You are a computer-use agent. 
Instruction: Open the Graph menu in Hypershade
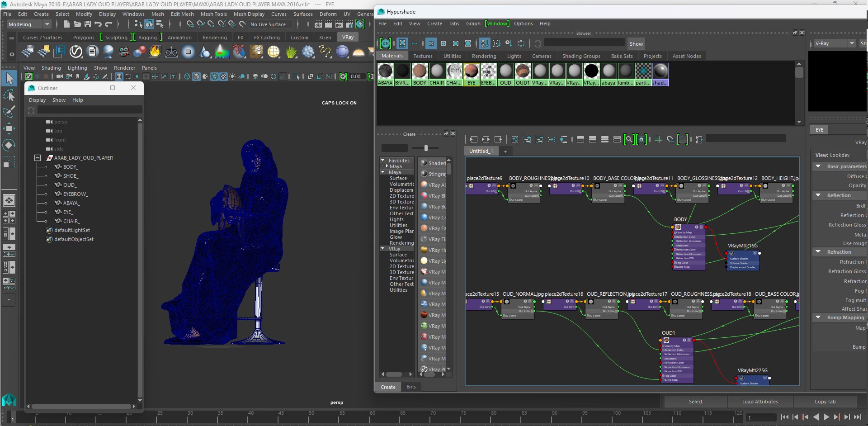(x=473, y=24)
